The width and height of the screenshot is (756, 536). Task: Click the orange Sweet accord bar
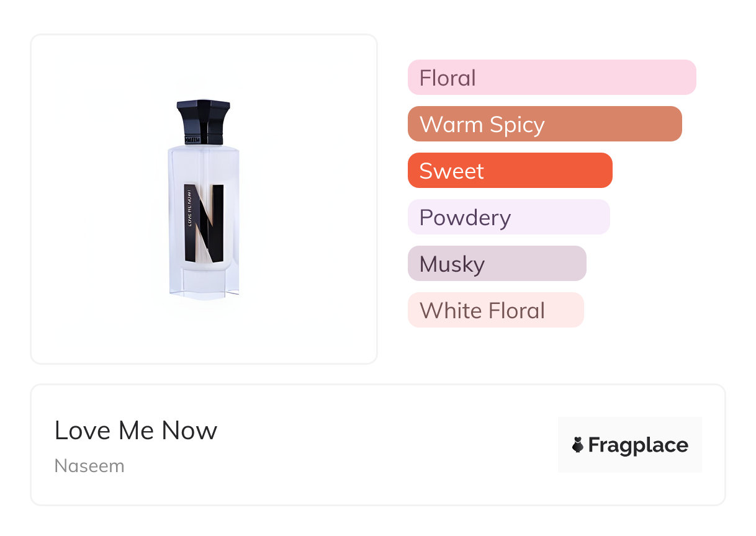click(x=510, y=171)
